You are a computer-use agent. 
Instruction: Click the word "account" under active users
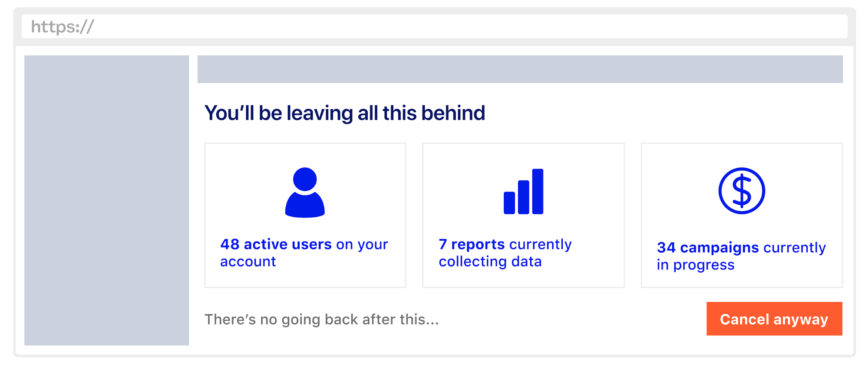coord(248,262)
